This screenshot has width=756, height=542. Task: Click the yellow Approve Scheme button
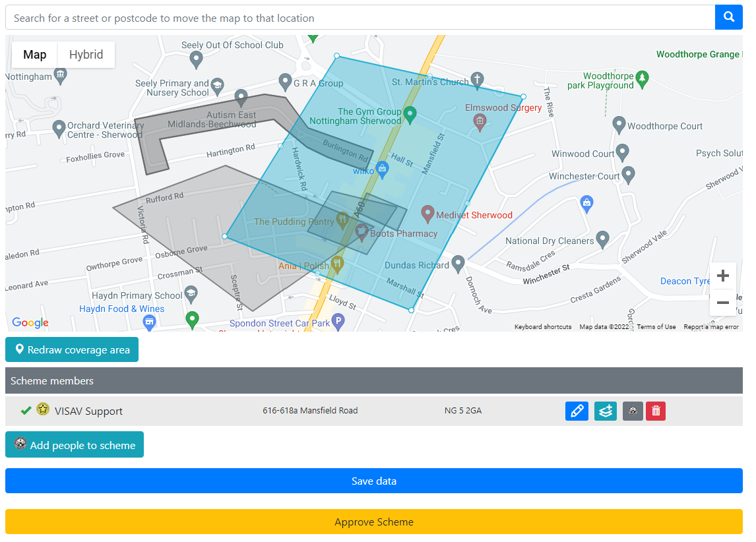(x=373, y=522)
